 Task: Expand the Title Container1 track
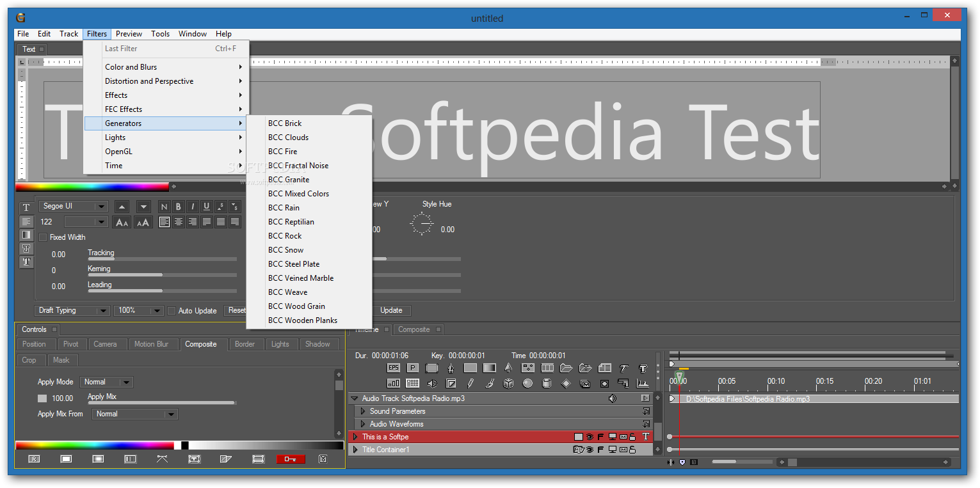click(x=355, y=450)
